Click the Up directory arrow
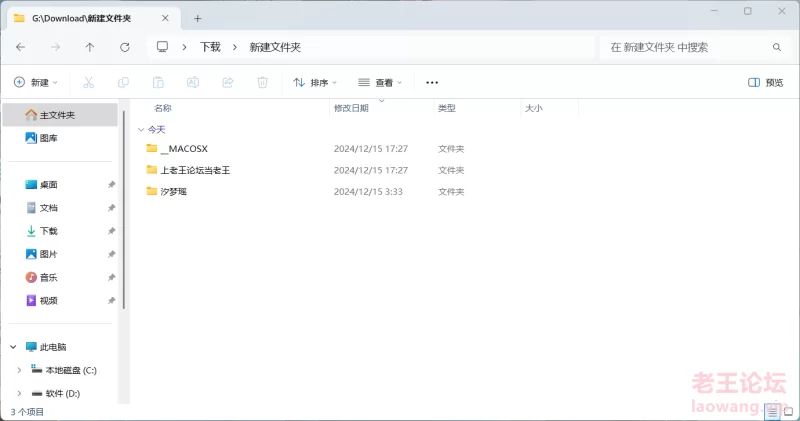 [x=90, y=47]
